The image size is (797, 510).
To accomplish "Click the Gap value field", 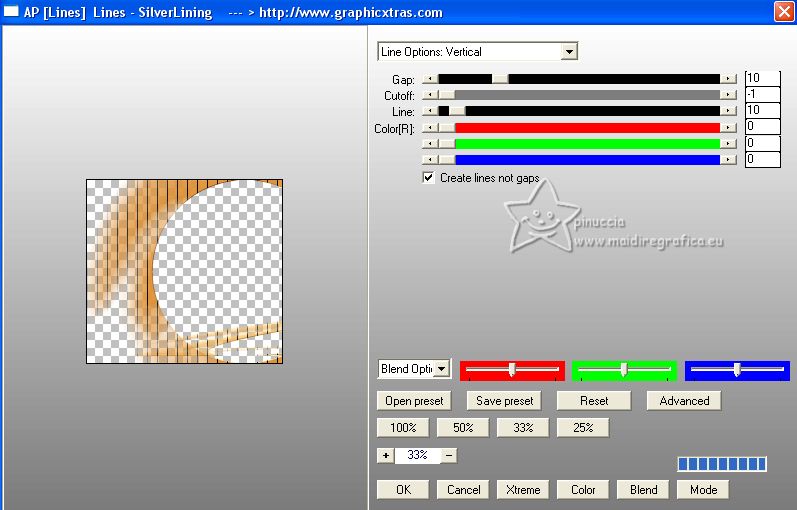I will pos(762,78).
